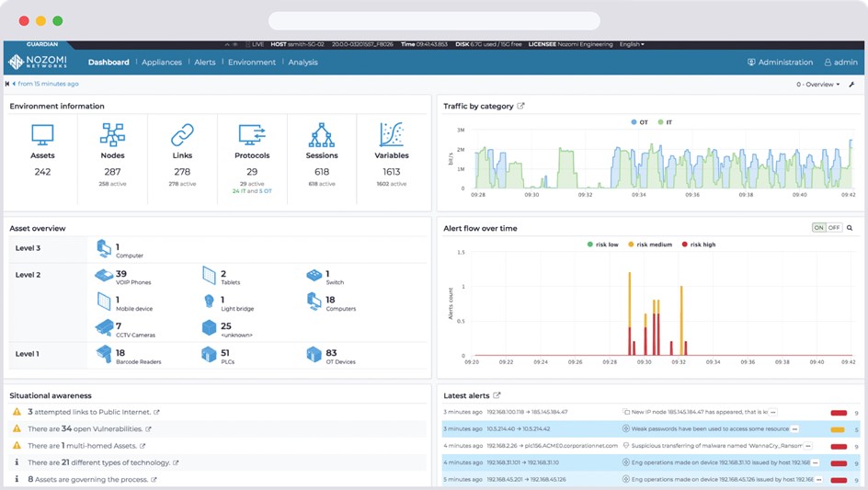Click the Assets monitor icon
This screenshot has width=868, height=490.
42,135
